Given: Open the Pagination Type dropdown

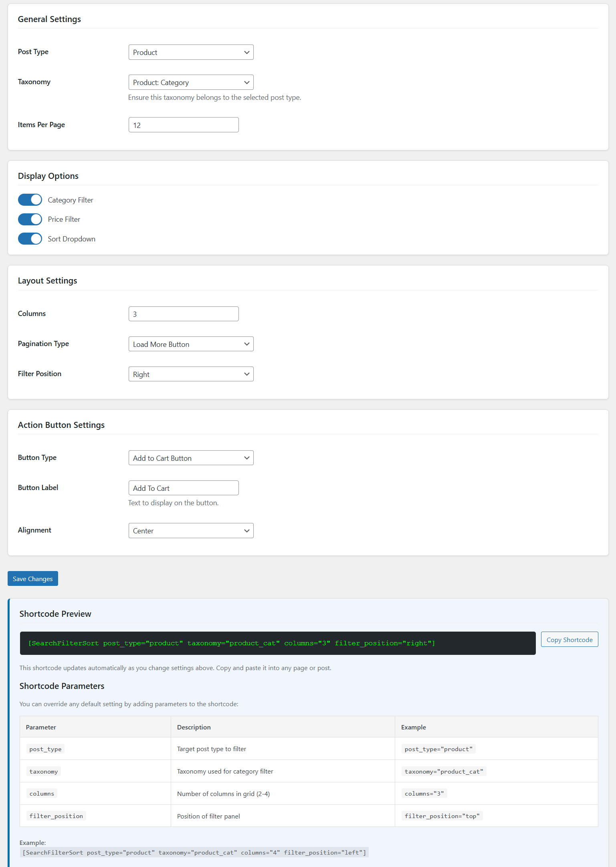Looking at the screenshot, I should (191, 344).
